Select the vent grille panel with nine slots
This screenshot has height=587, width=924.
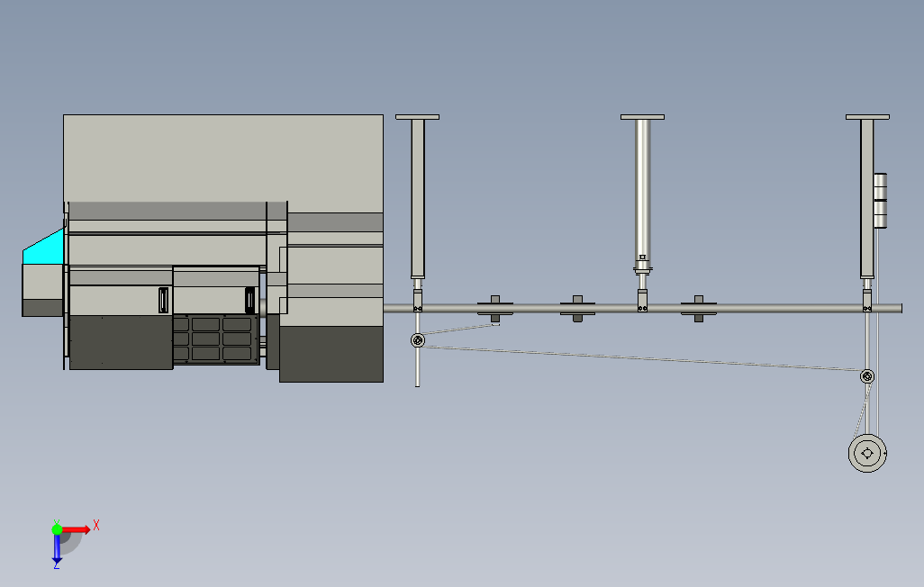[x=215, y=339]
